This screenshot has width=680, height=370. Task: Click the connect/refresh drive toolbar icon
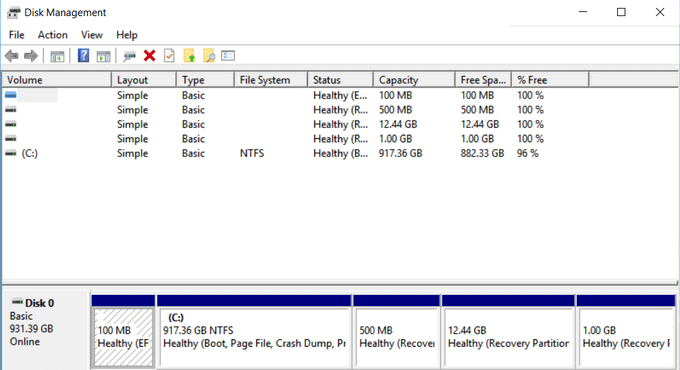tap(129, 56)
